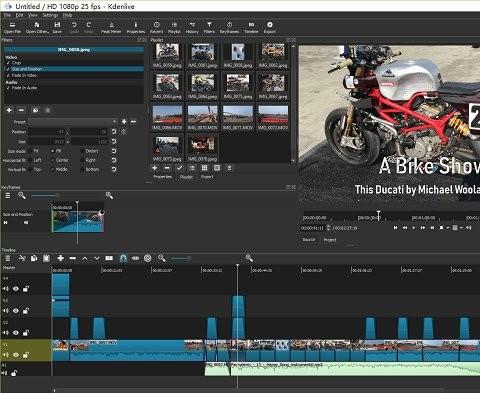Open the Settings menu
480x393 pixels.
(50, 15)
